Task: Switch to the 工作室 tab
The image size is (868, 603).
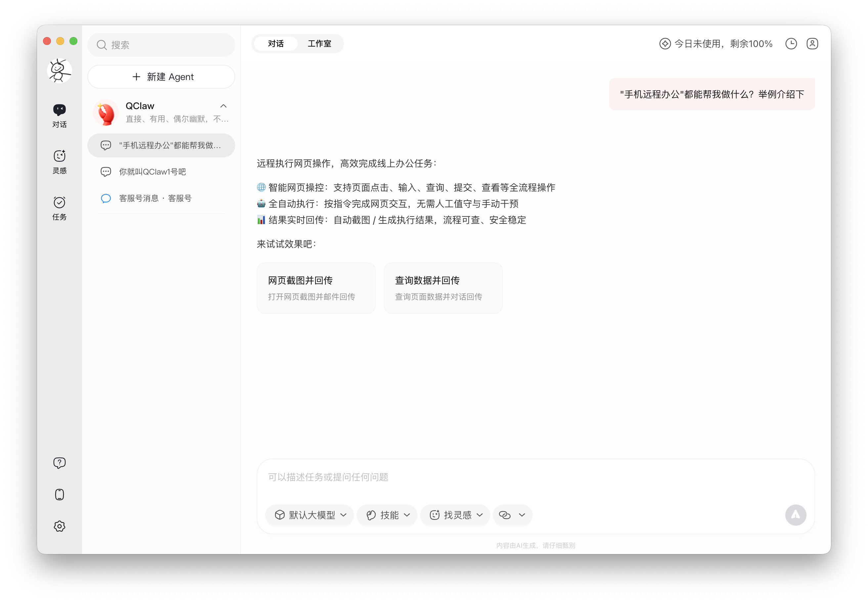Action: coord(319,44)
